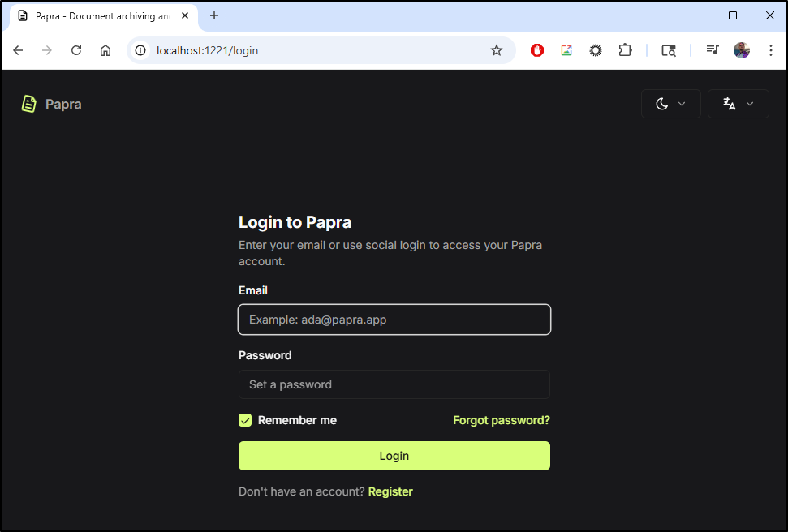Open a new browser tab
The image size is (788, 532).
214,15
